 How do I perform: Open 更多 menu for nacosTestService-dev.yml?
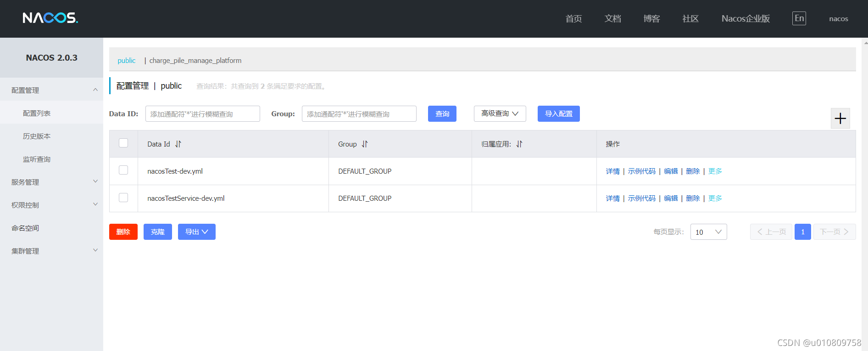click(x=715, y=198)
